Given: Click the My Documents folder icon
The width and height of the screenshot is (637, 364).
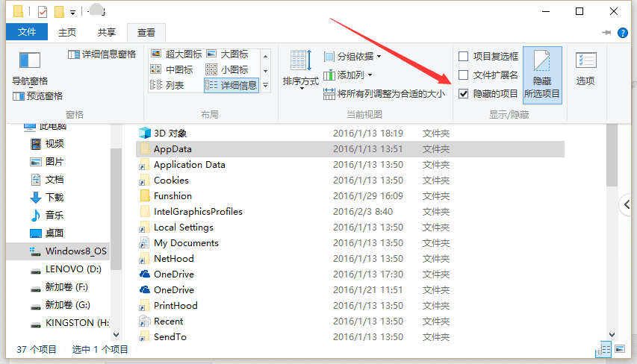Looking at the screenshot, I should [x=145, y=242].
